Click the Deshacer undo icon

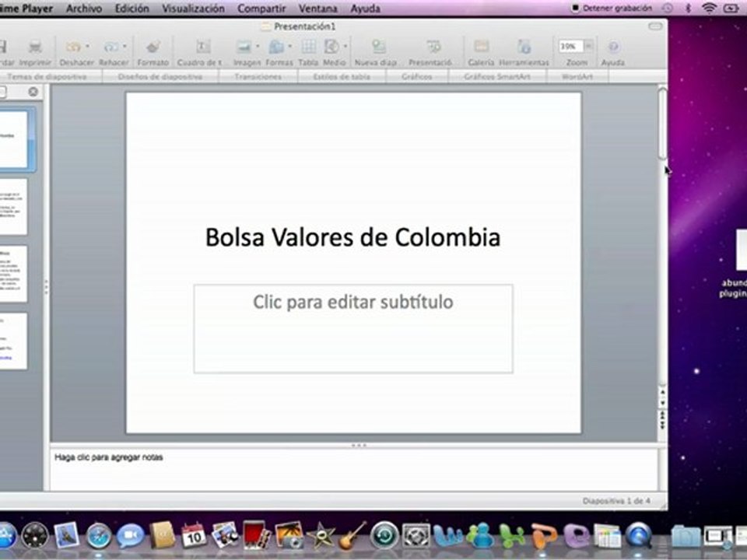click(73, 47)
